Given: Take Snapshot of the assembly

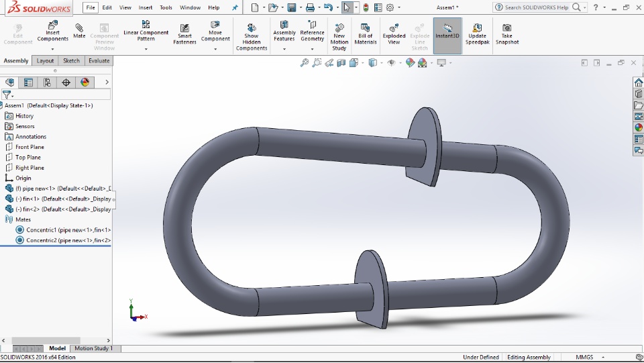Looking at the screenshot, I should 507,34.
